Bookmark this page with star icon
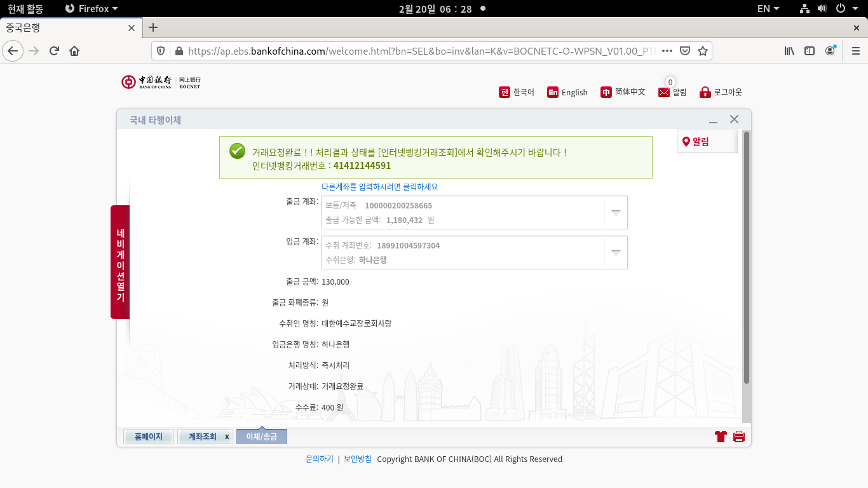868x488 pixels. point(702,51)
